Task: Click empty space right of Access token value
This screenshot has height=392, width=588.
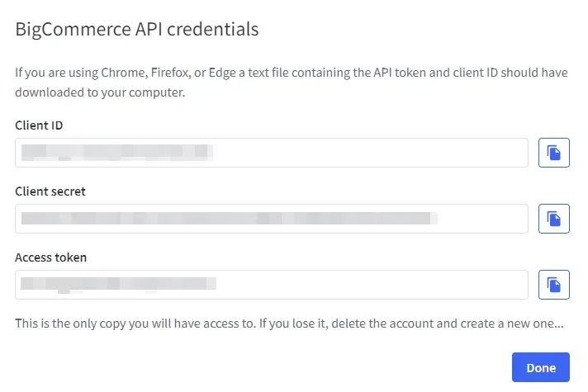Action: 372,285
